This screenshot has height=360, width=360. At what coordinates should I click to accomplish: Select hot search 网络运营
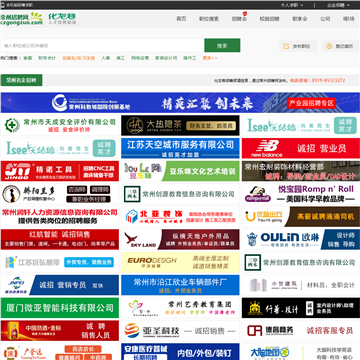pos(140,58)
